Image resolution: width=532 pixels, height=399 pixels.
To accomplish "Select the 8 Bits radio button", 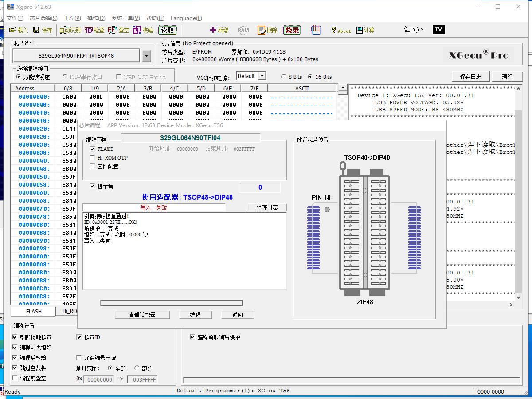I will [284, 77].
